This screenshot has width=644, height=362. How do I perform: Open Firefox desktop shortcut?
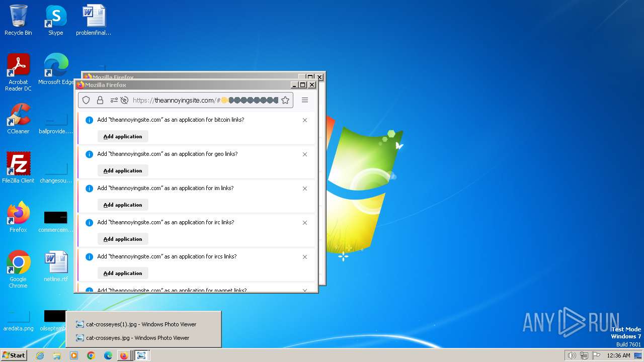click(x=18, y=217)
